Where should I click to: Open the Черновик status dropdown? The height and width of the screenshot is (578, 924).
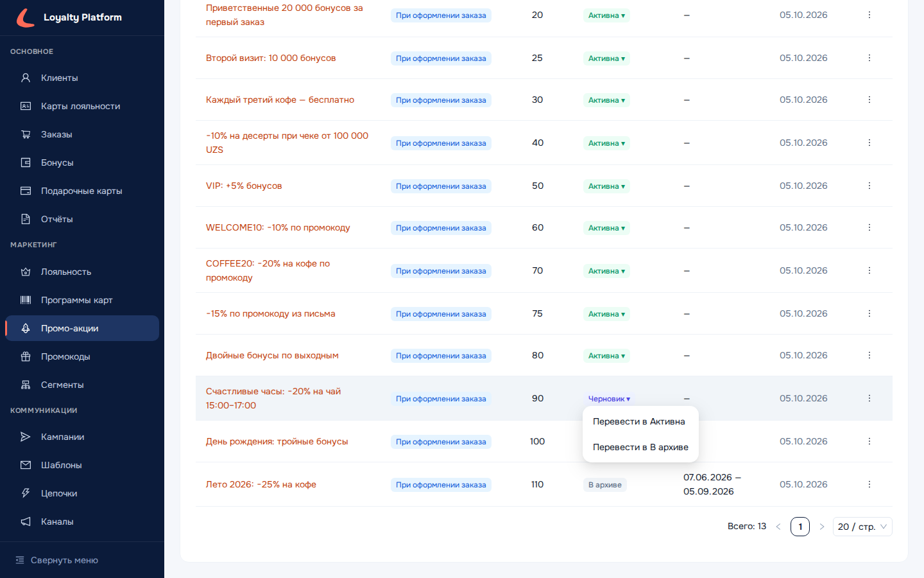pyautogui.click(x=609, y=399)
